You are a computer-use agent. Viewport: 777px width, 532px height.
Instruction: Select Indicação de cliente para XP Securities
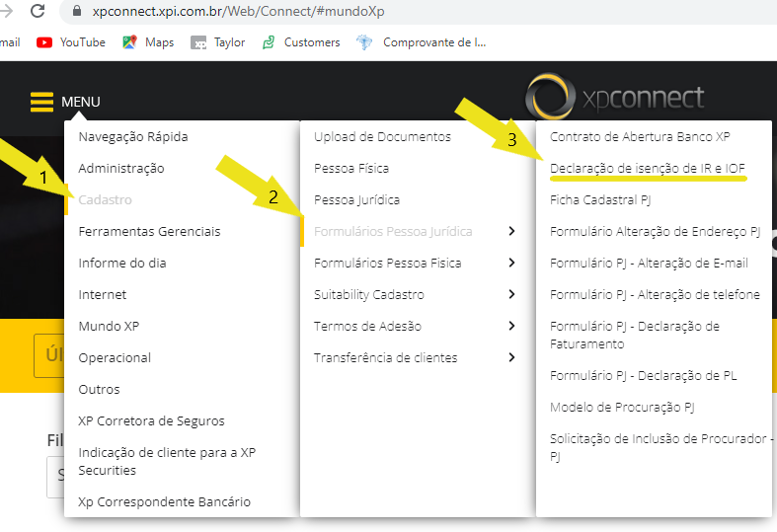(167, 462)
